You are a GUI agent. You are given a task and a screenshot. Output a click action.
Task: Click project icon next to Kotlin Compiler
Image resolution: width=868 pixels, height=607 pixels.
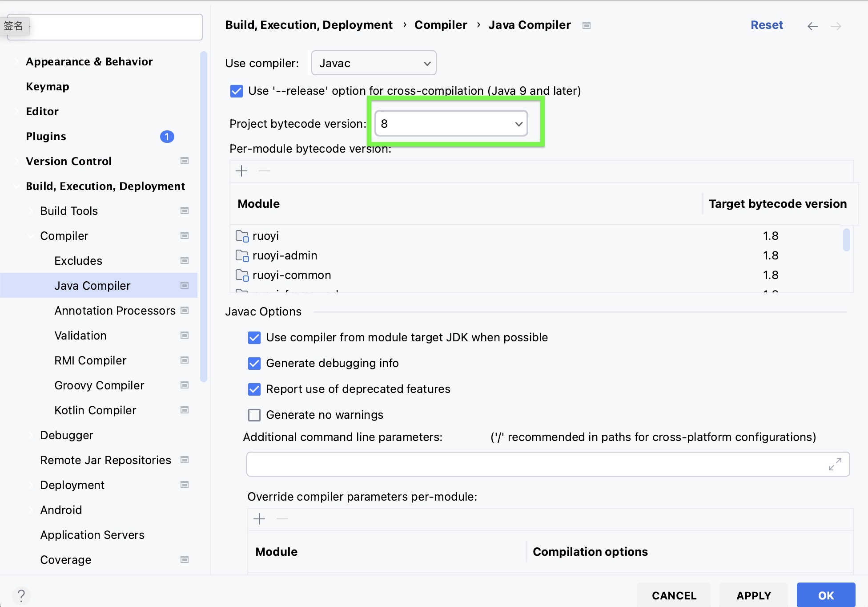pos(185,410)
